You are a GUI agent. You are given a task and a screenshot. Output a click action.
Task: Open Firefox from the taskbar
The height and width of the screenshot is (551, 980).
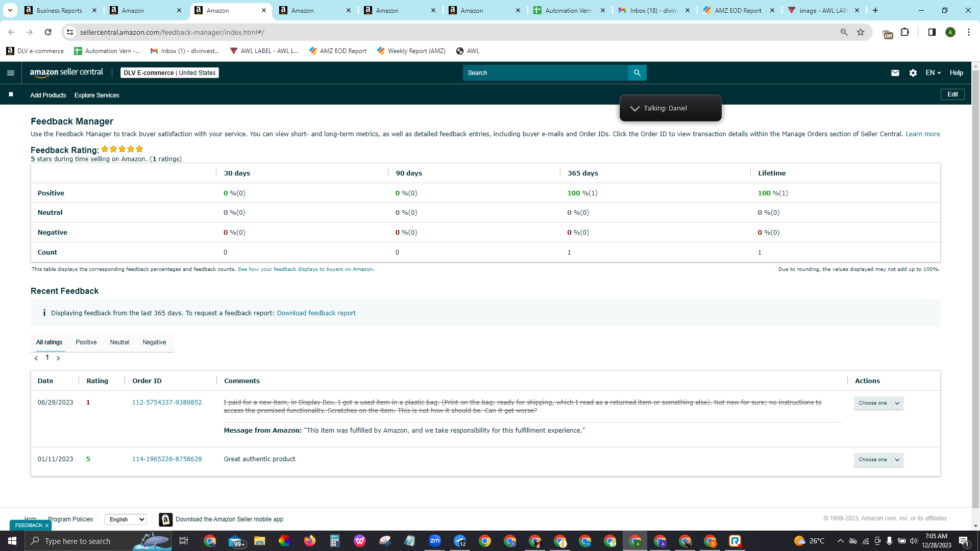coord(310,541)
